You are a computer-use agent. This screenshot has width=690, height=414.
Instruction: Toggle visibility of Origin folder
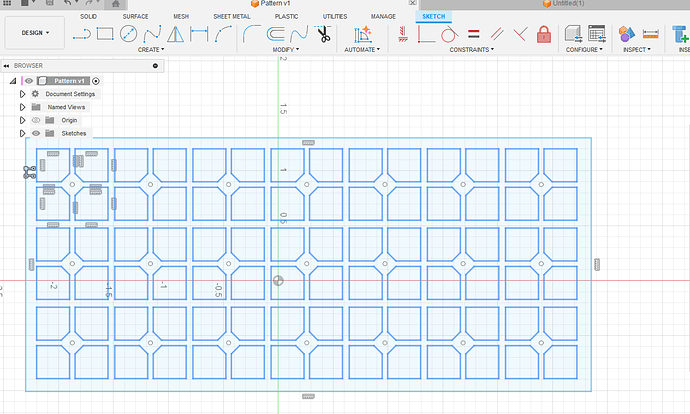(36, 120)
